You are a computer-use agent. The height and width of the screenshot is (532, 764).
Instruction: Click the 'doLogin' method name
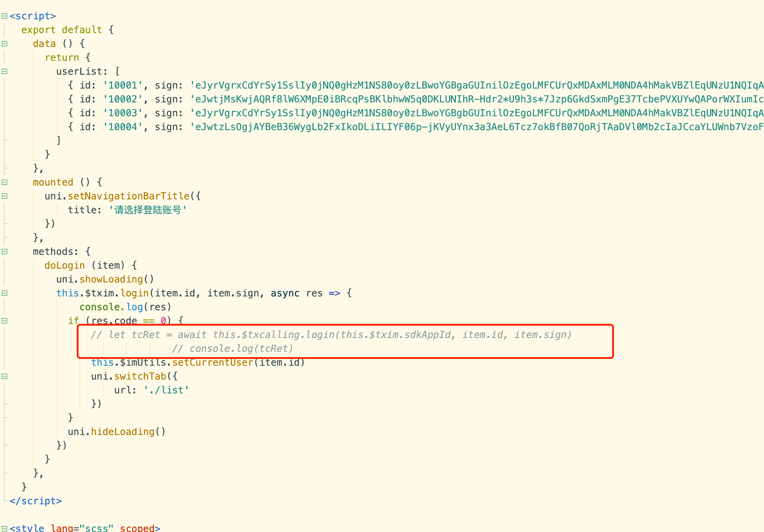tap(65, 265)
